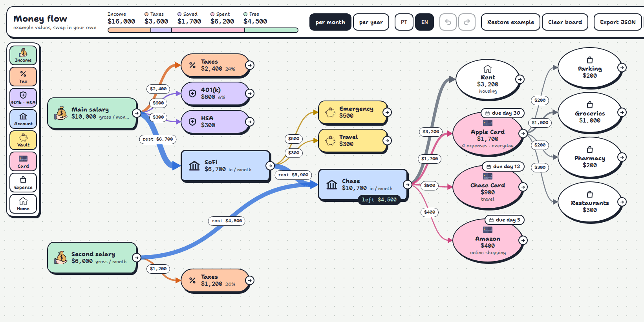Switch view to per year
644x322 pixels.
point(371,22)
